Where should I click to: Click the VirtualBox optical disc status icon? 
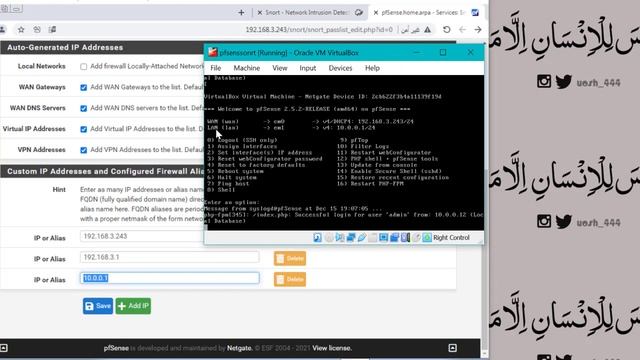tap(329, 238)
